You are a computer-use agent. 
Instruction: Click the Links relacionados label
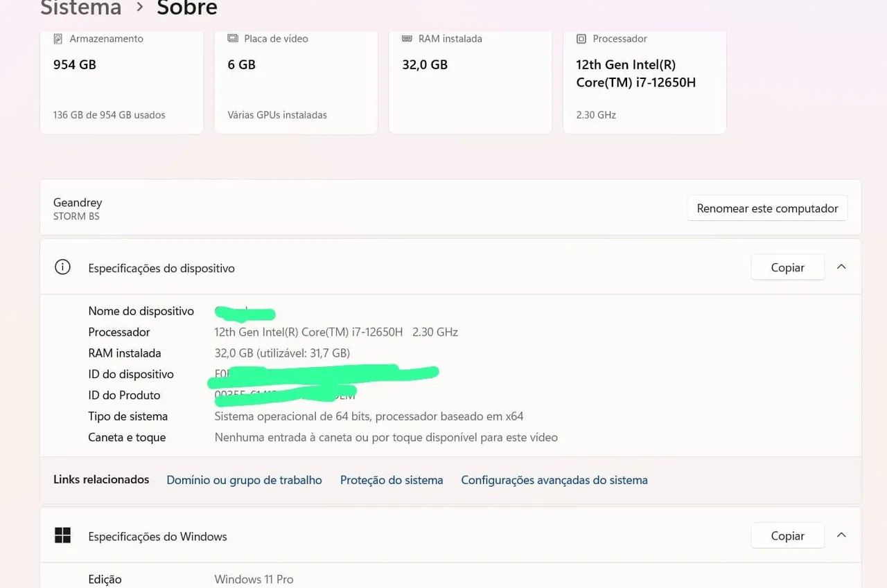(x=101, y=479)
